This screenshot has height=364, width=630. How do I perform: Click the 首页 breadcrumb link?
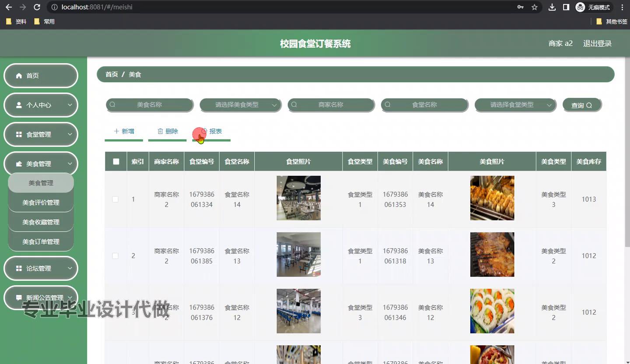coord(112,74)
